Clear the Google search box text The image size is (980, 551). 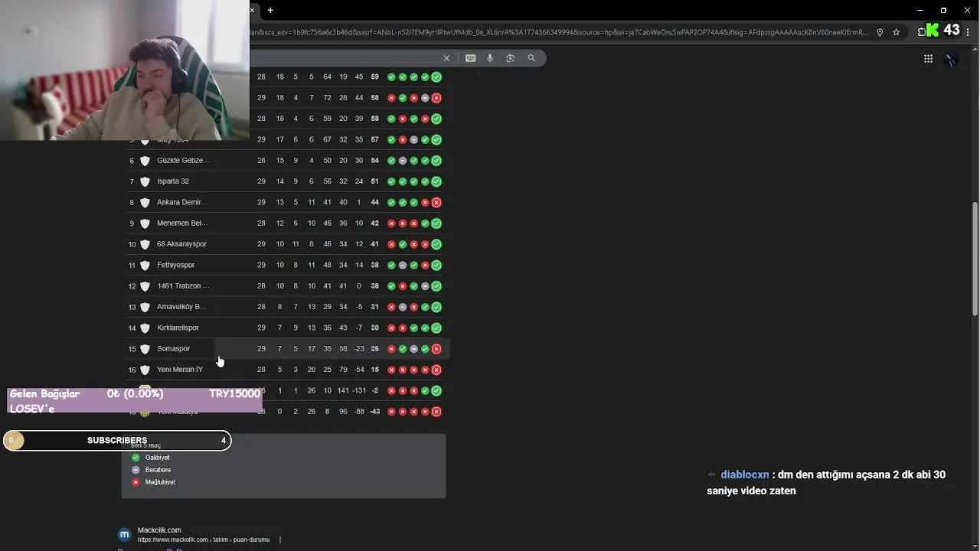(x=446, y=58)
